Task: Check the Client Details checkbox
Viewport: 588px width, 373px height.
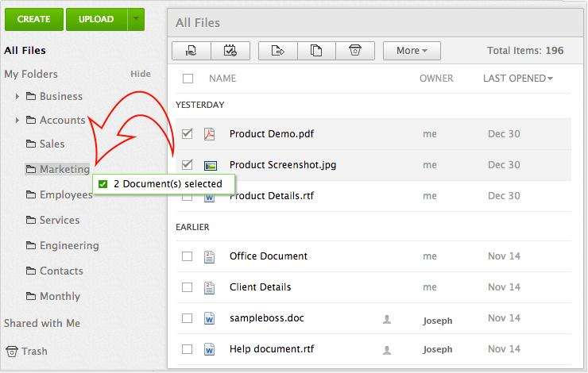Action: [x=187, y=287]
